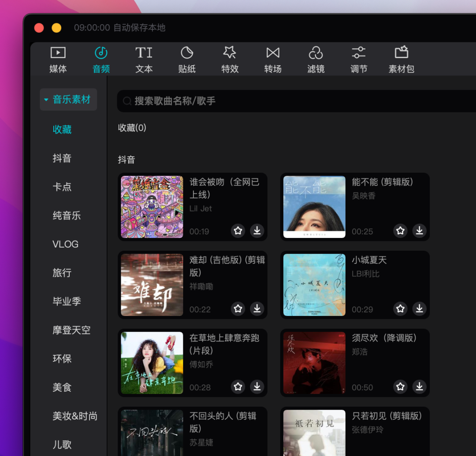Click the song search input field
The height and width of the screenshot is (456, 476).
(x=295, y=101)
